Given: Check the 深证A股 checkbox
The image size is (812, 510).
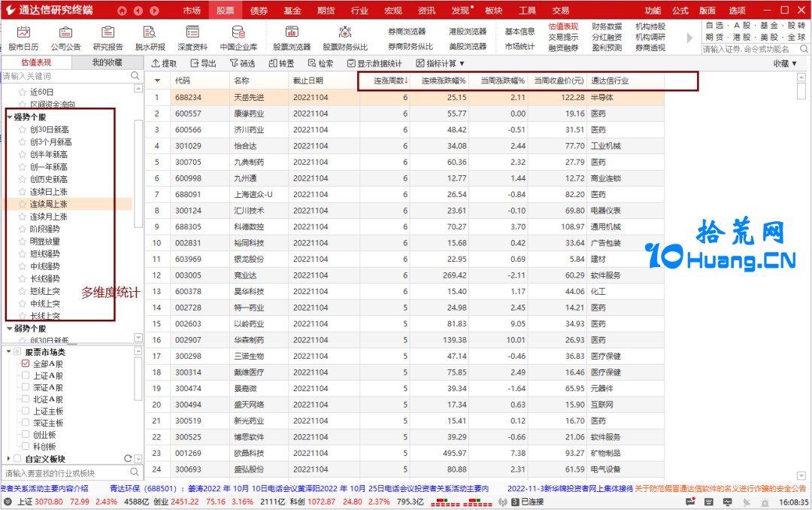Looking at the screenshot, I should (x=26, y=387).
